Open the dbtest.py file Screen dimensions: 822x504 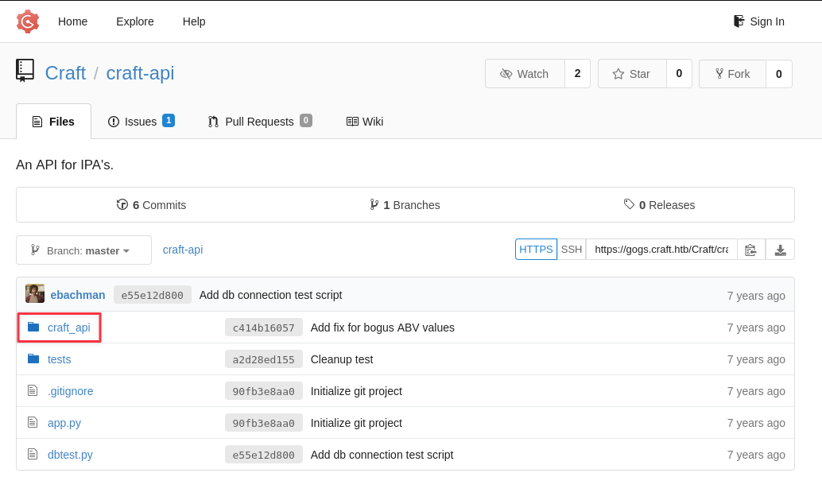click(x=70, y=455)
